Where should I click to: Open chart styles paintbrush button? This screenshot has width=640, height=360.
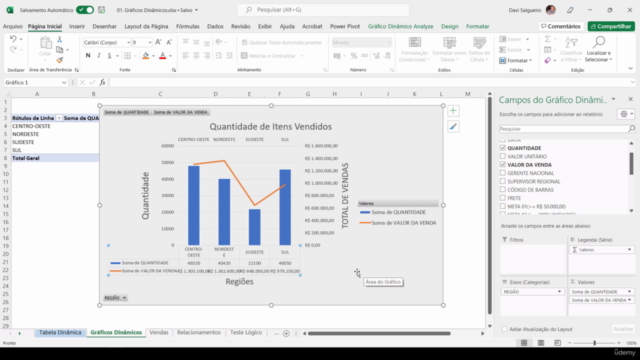[453, 127]
